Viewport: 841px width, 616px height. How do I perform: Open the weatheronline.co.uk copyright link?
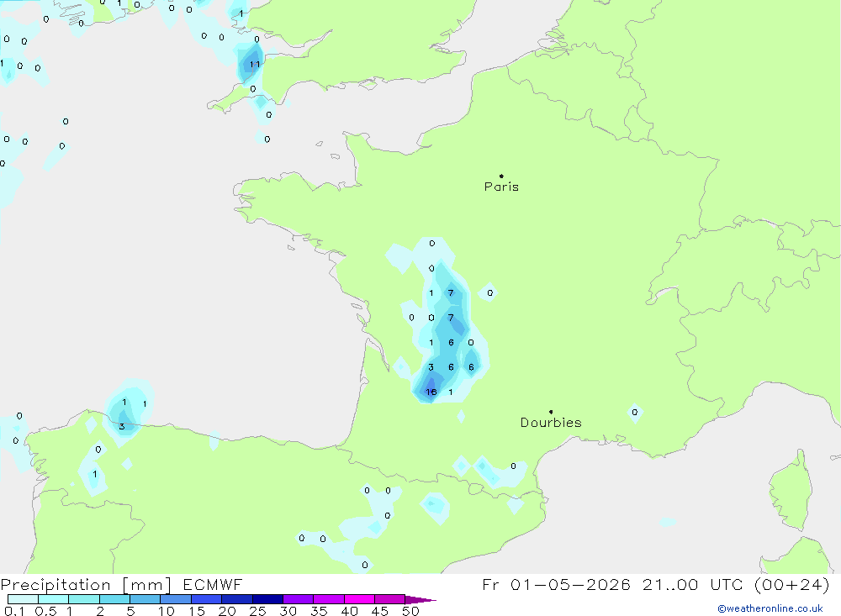770,608
